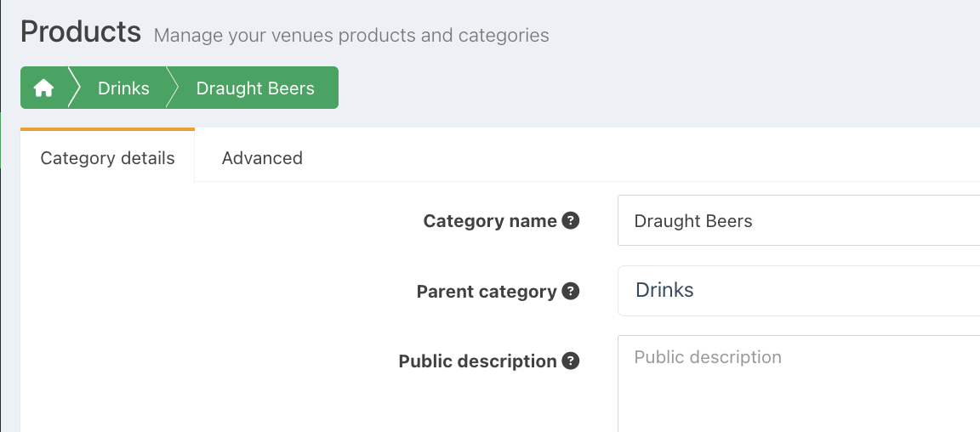Viewport: 980px width, 432px height.
Task: Click the help icon beside Category name
Action: 571,221
